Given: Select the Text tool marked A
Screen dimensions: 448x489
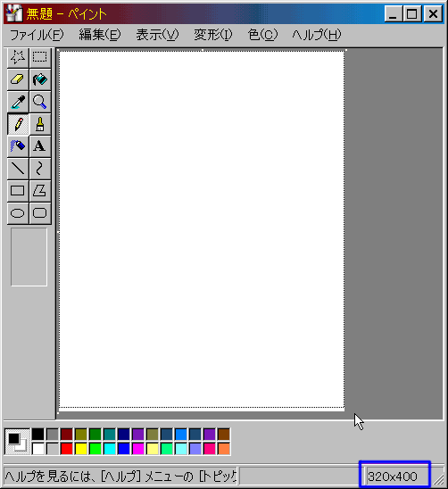Looking at the screenshot, I should (x=40, y=146).
